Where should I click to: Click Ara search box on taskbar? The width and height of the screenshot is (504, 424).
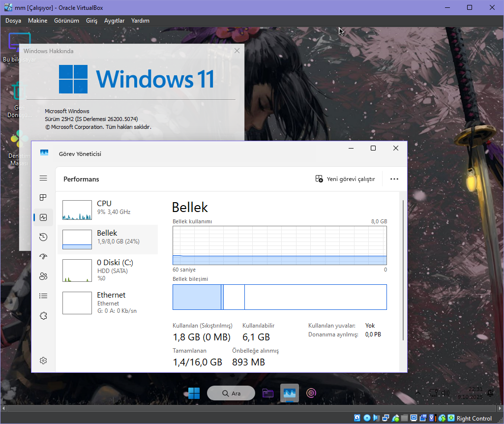[x=231, y=393]
